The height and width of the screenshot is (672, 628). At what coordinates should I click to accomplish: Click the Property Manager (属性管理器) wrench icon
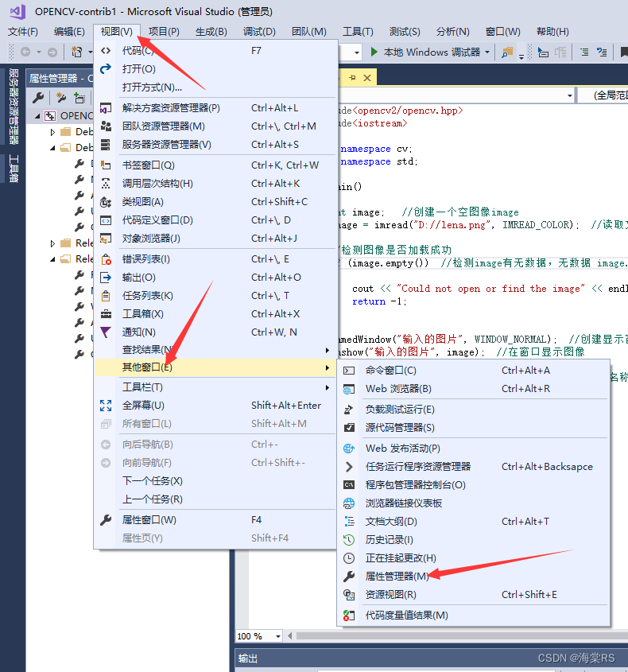pyautogui.click(x=349, y=577)
